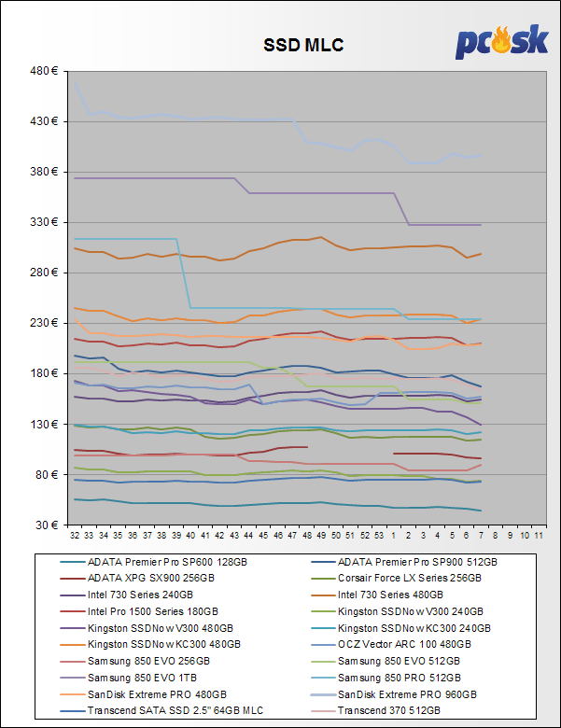Click week 32 on the x-axis

75,536
